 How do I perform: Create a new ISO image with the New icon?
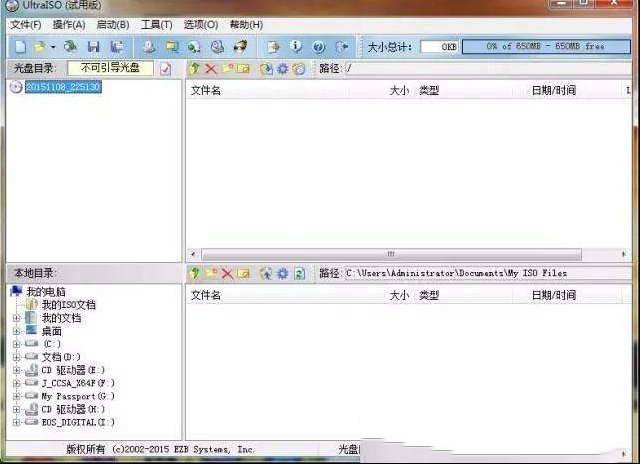20,47
